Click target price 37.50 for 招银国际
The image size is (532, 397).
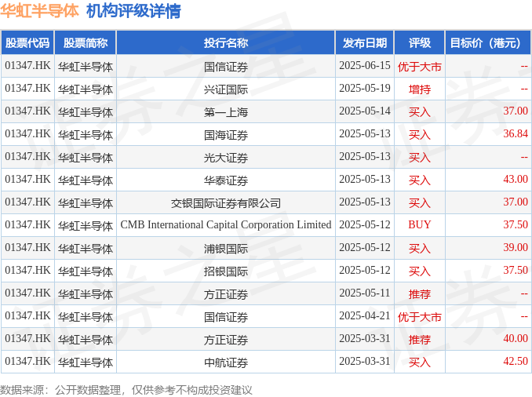click(516, 270)
